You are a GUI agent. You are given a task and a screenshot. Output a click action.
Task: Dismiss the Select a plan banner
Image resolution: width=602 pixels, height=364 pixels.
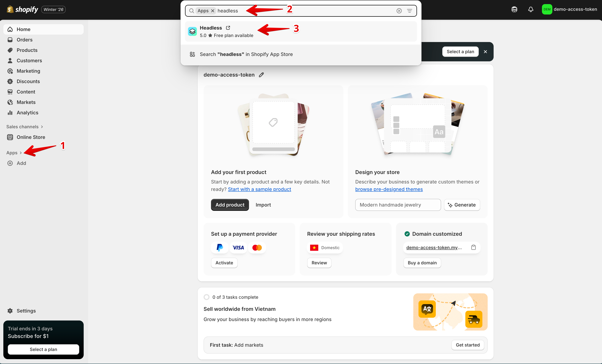pos(485,51)
